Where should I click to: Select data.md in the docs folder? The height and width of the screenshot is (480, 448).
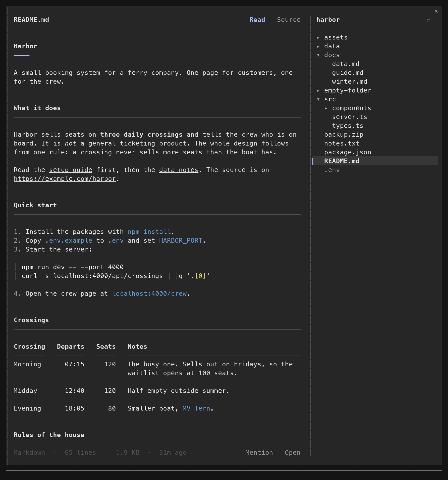pos(346,64)
